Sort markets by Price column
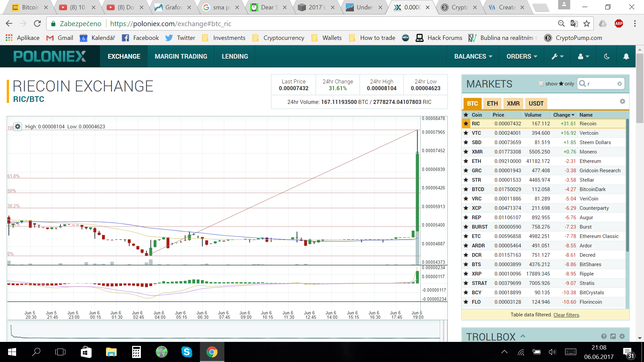 click(x=498, y=115)
